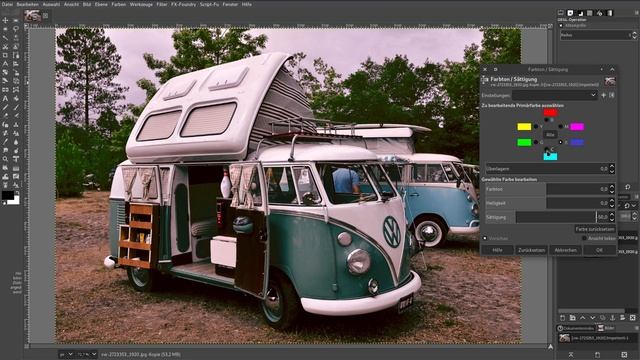Image resolution: width=640 pixels, height=360 pixels.
Task: Select the green (G) primary color radio button
Action: (x=536, y=142)
